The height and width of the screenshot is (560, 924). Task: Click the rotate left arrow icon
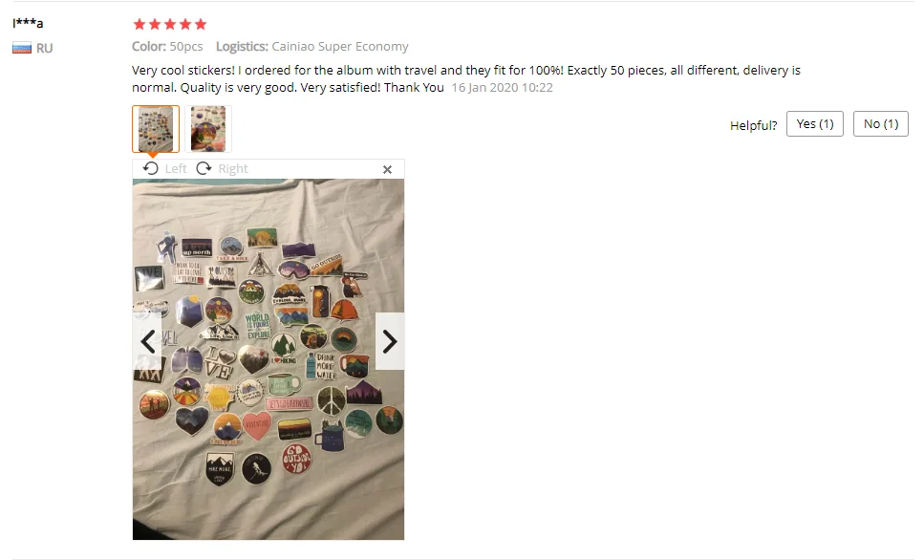coord(151,168)
